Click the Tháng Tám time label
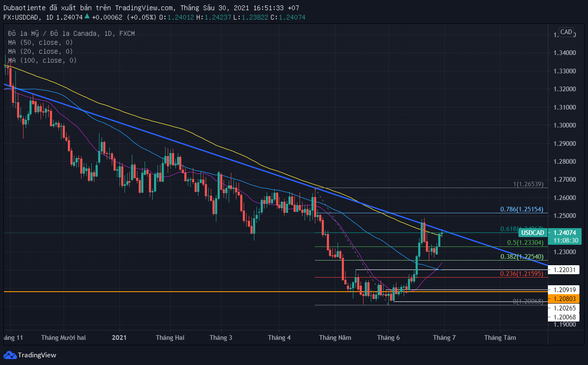 click(500, 338)
